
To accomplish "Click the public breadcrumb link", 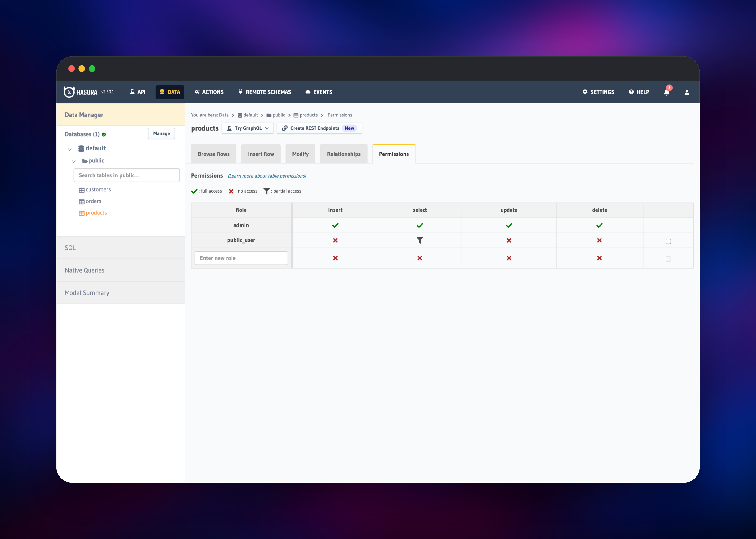I will pyautogui.click(x=279, y=115).
